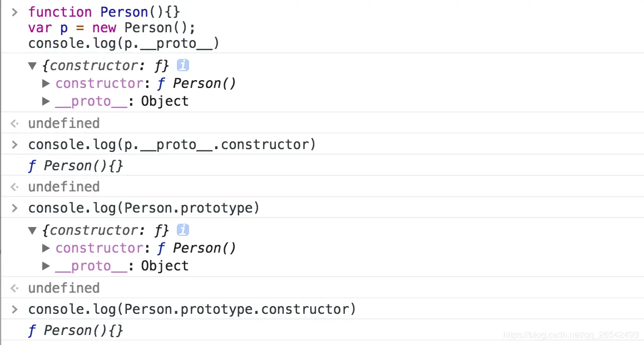Click the var p = new Person(); line
The image size is (644, 345).
112,28
